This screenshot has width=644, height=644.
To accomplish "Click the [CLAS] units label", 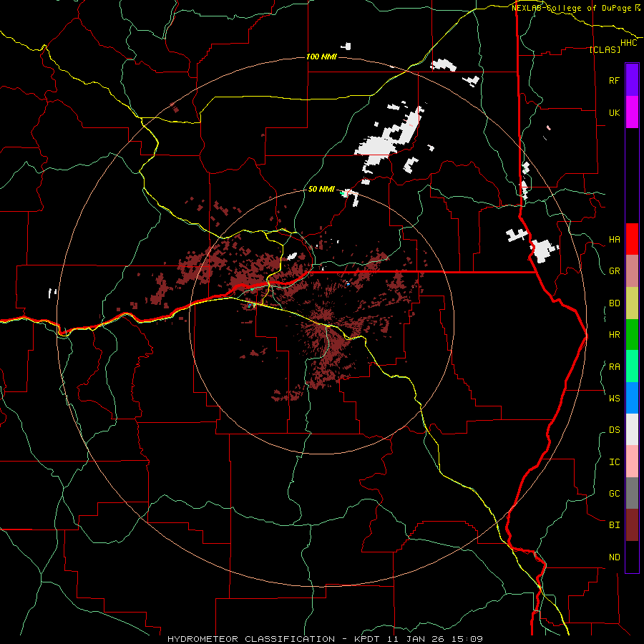I will (605, 49).
